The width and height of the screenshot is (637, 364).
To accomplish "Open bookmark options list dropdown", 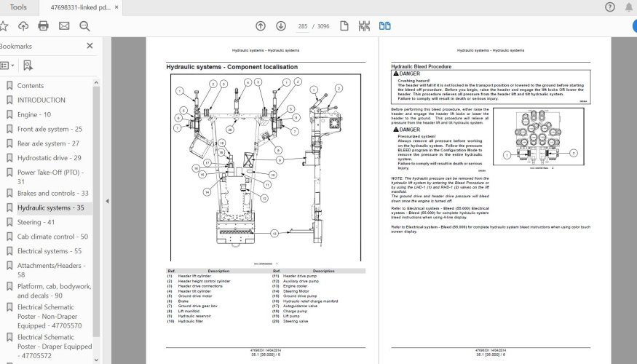I will [x=7, y=66].
